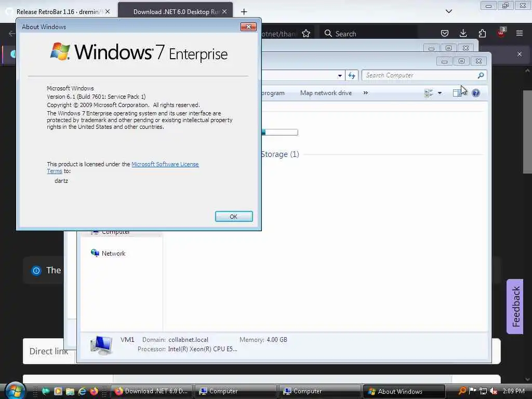Switch to the Download .NET 6.0 Desktop tab
Viewport: 532px width, 399px height.
(176, 12)
